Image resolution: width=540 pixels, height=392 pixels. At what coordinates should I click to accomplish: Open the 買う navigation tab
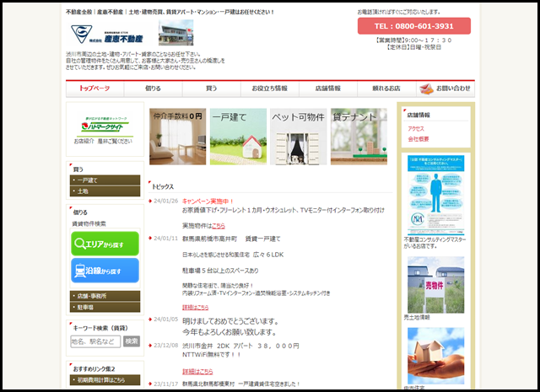212,89
